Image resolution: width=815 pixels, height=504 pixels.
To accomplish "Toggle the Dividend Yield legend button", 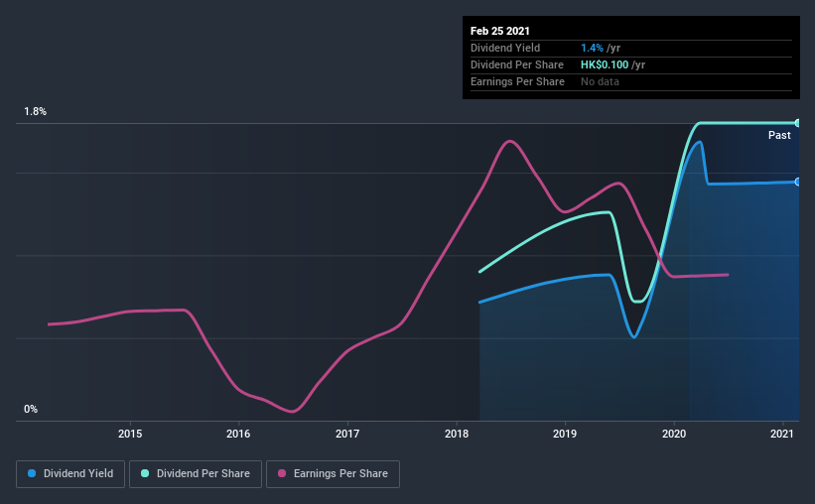I will coord(70,474).
